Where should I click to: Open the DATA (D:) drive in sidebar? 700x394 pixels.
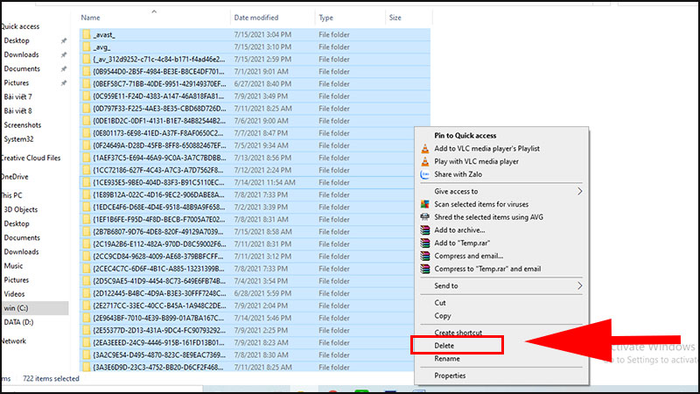click(19, 322)
